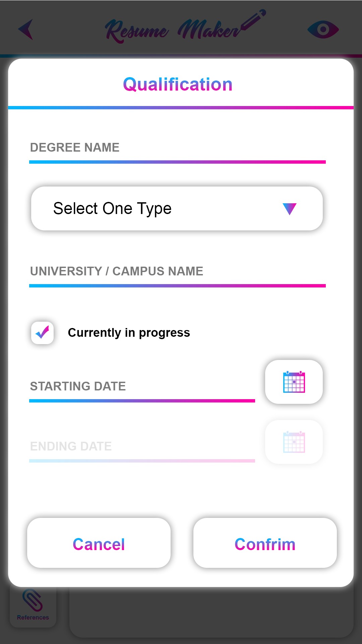Open the References tab label
Viewport: 362px width, 644px height.
pos(33,618)
